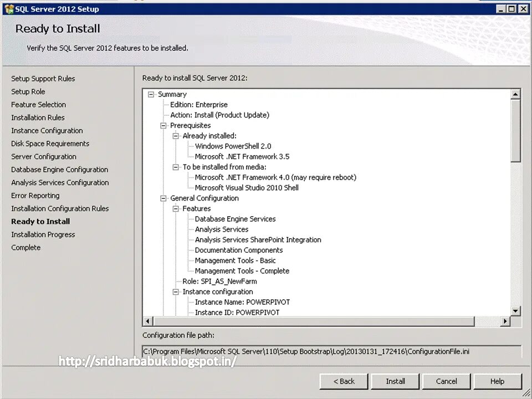Select the Windows PowerShell 2.0 item

[x=233, y=146]
